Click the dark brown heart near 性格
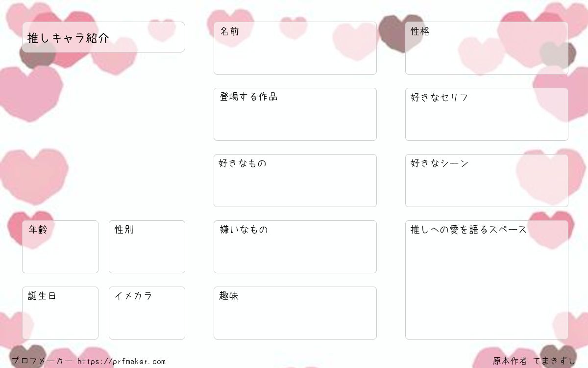The height and width of the screenshot is (368, 588). coord(393,32)
